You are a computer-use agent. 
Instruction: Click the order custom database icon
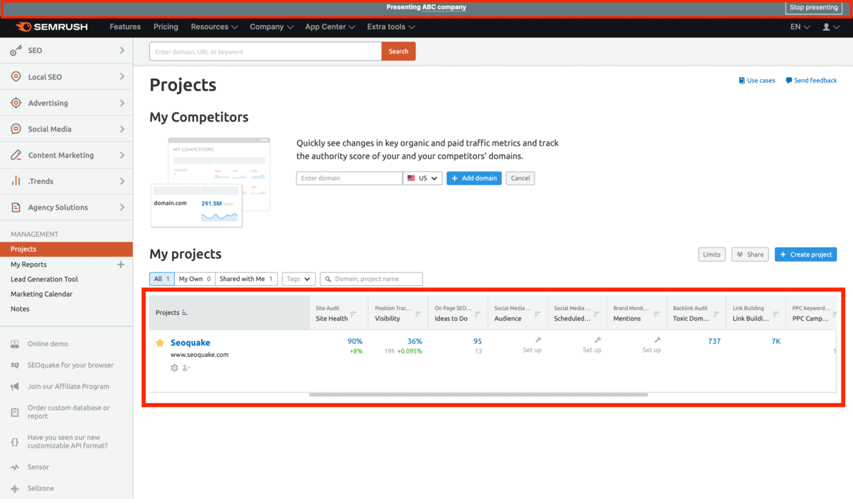[15, 412]
